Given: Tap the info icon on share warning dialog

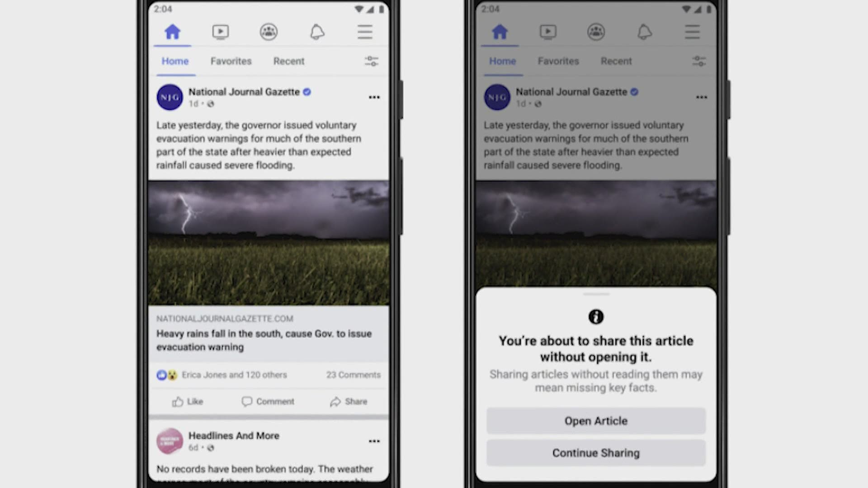Looking at the screenshot, I should pos(595,316).
